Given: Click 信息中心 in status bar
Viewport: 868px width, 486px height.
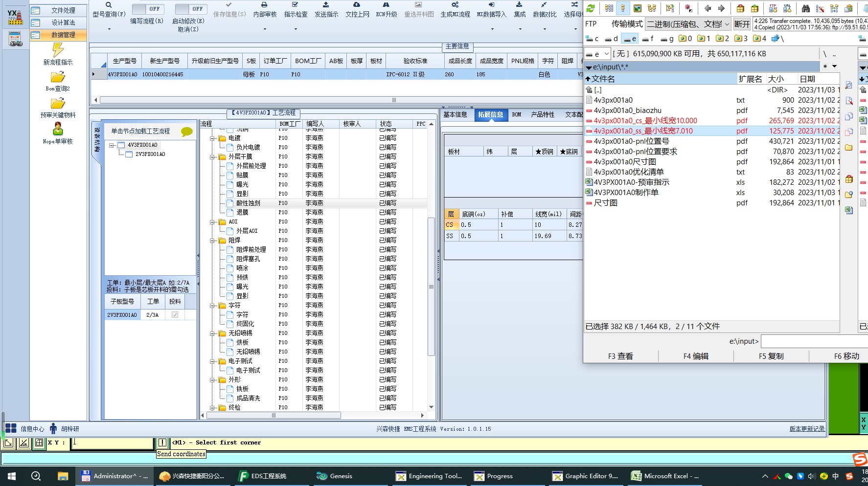Looking at the screenshot, I should pyautogui.click(x=32, y=429).
